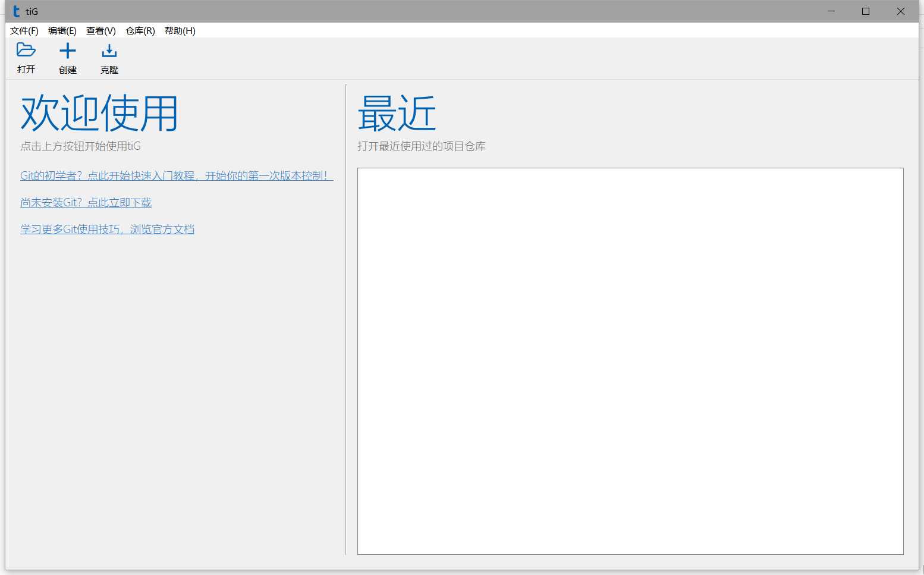Viewport: 924px width, 575px height.
Task: Open the 学习更多Git使用技巧 official docs link
Action: point(108,229)
